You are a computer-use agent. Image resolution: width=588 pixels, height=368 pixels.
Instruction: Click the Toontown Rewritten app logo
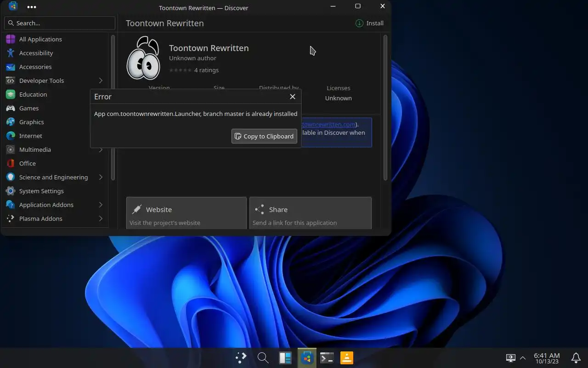[x=143, y=58]
